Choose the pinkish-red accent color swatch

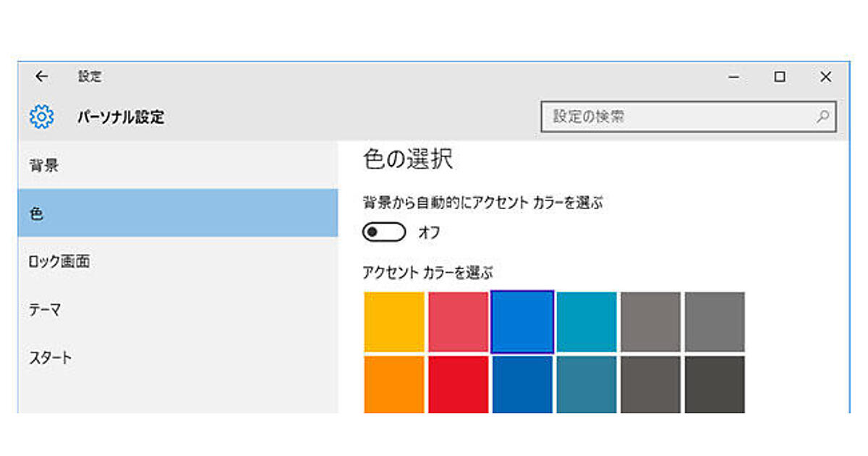pyautogui.click(x=459, y=322)
